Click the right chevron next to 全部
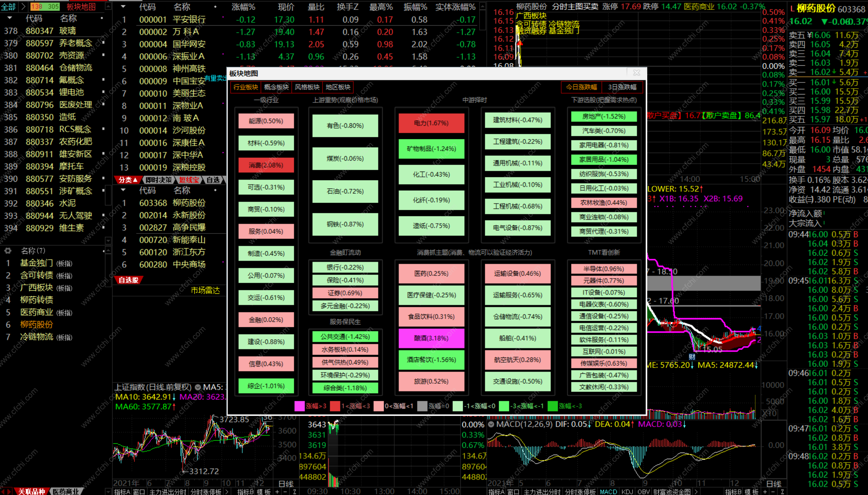Viewport: 868px width, 495px height. pos(23,6)
